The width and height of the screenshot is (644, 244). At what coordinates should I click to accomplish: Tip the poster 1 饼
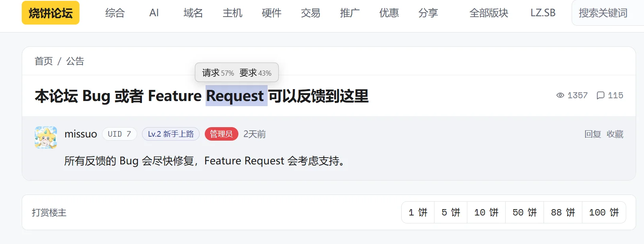(x=418, y=212)
